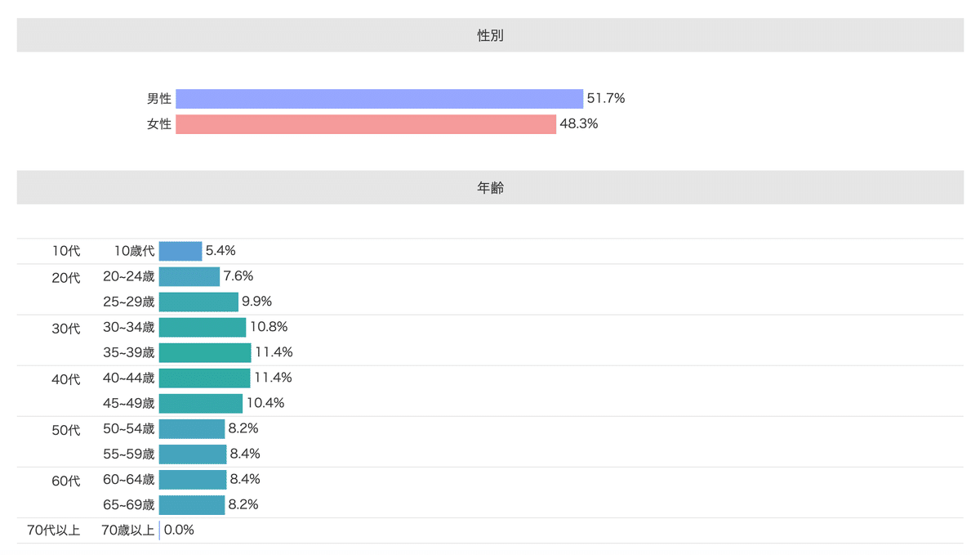Click the 35~39歳 11.4% bar
Viewport: 980px width, 555px height.
205,352
